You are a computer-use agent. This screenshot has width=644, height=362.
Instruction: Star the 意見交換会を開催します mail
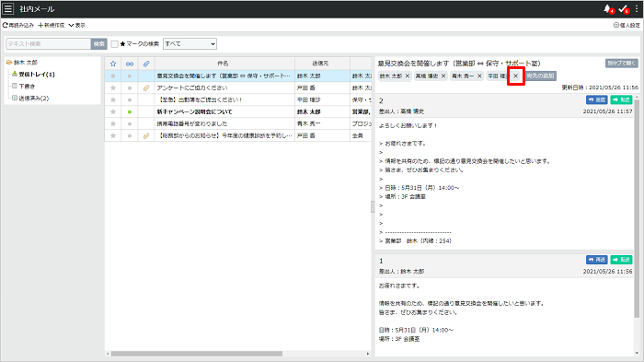pyautogui.click(x=113, y=76)
